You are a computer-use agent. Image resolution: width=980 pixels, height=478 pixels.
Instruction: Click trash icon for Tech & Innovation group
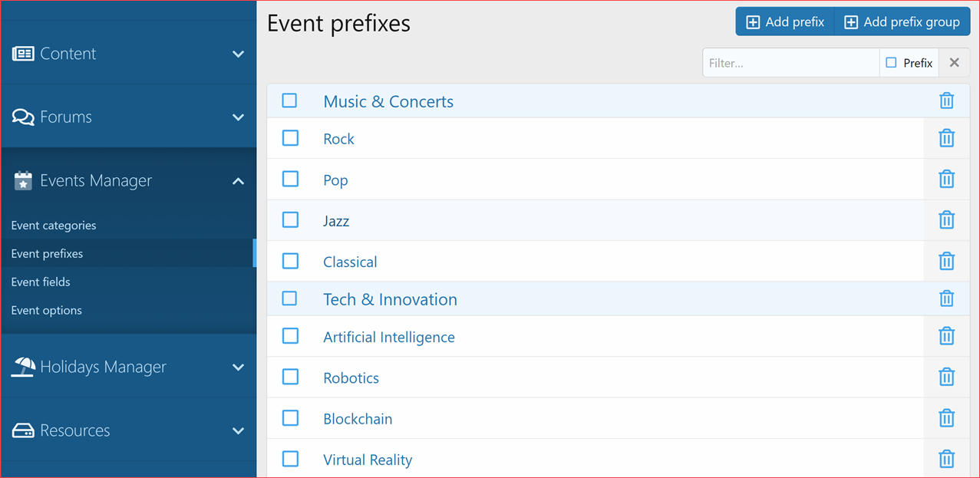946,298
